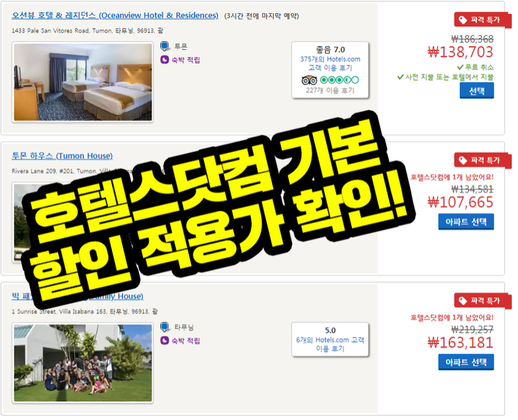Screen dimensions: 518x420
Task: Open the 6 Hotels.com guest reviews link
Action: click(330, 345)
